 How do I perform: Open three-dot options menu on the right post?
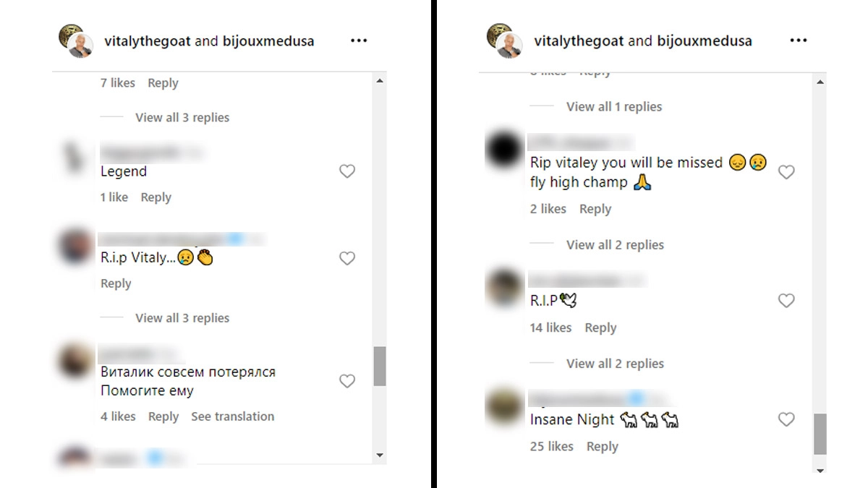click(798, 40)
